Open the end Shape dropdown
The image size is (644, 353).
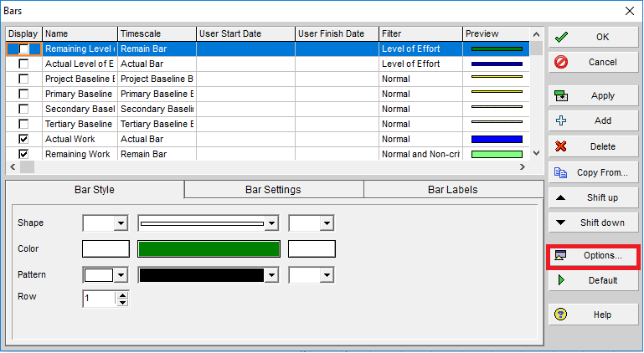coord(327,223)
